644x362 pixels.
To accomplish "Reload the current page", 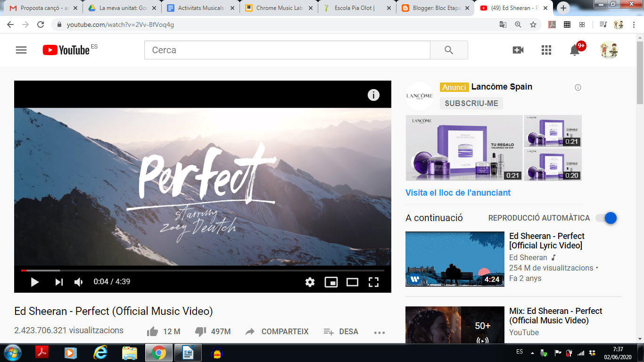I will tap(41, 25).
